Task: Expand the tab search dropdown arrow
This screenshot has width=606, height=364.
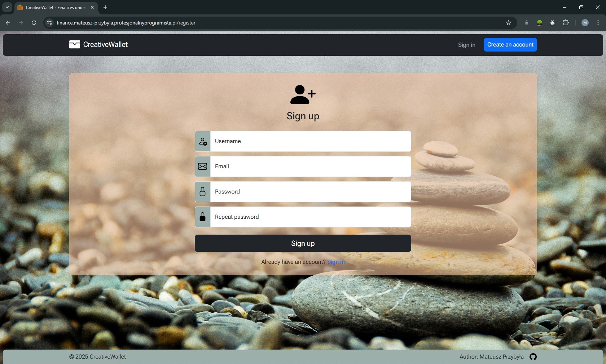Action: point(7,7)
